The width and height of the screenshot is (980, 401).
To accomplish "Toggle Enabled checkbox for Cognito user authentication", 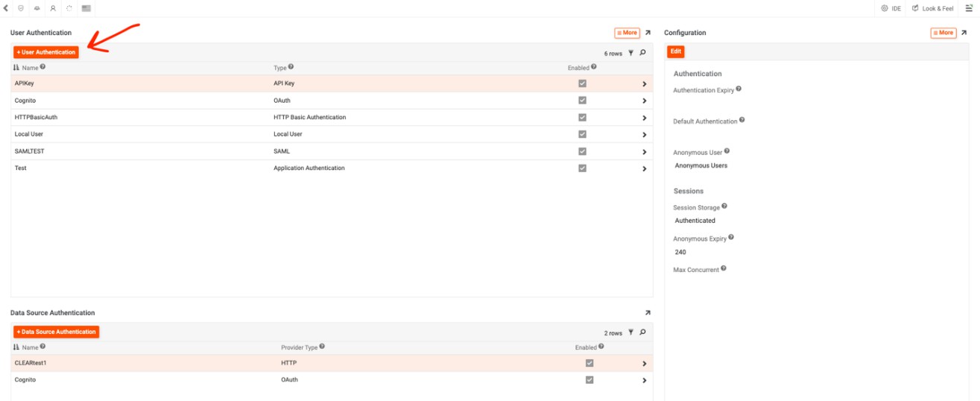I will (582, 101).
